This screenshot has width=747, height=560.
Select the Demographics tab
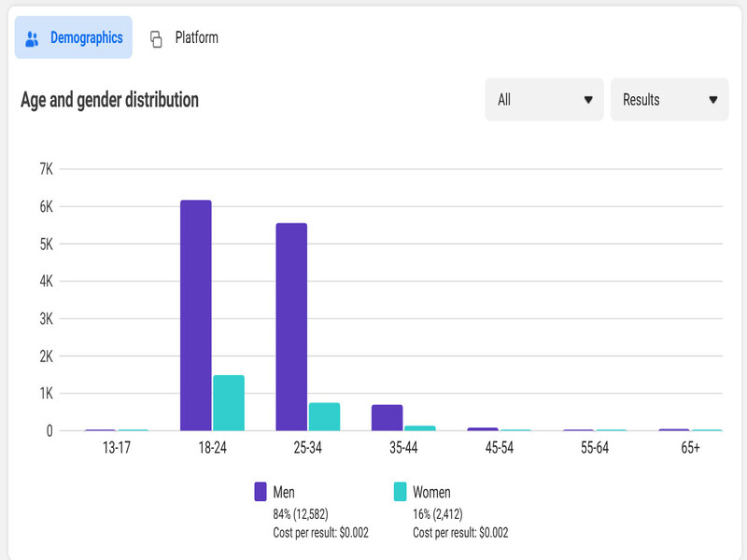coord(86,38)
